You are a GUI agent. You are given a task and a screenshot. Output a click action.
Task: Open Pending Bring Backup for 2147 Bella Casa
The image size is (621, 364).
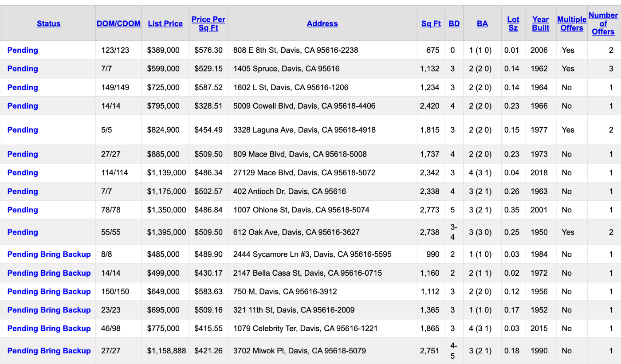(49, 273)
